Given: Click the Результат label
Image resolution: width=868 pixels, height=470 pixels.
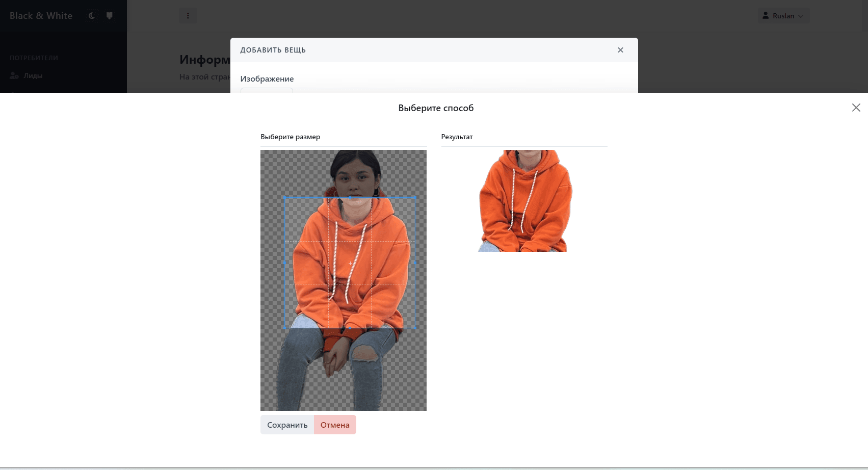Looking at the screenshot, I should tap(457, 137).
